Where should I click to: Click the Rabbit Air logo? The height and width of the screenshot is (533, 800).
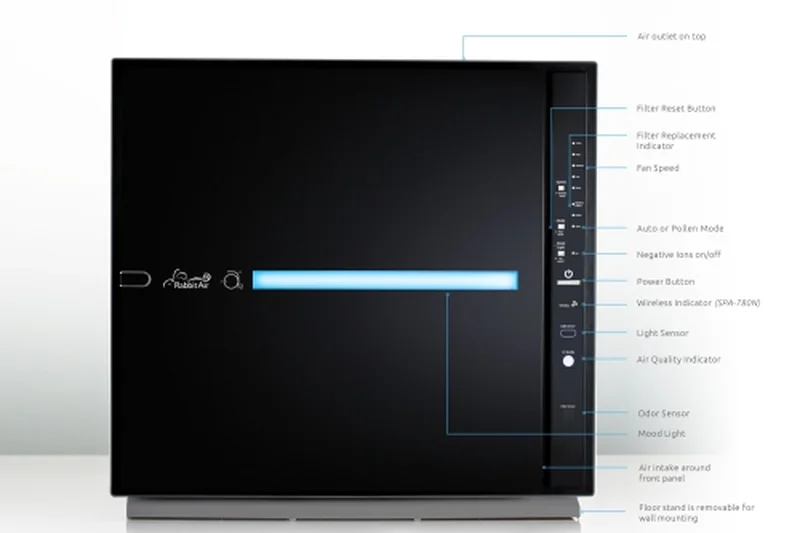click(187, 279)
